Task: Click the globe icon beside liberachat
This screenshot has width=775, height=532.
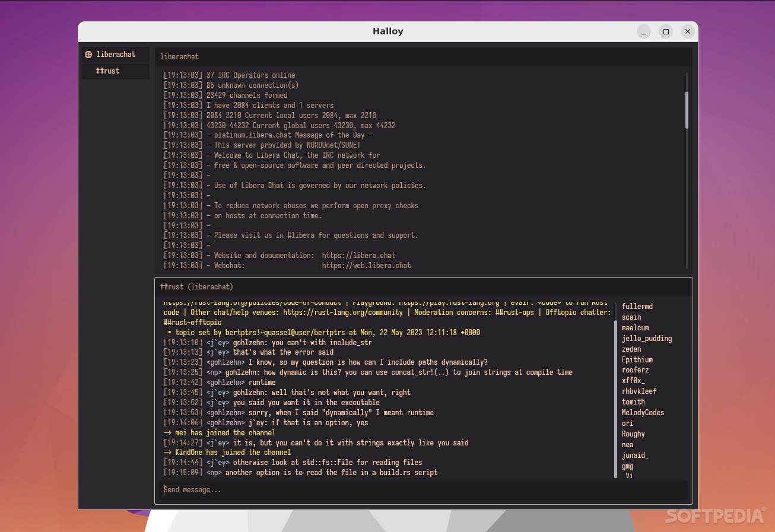Action: pos(88,55)
